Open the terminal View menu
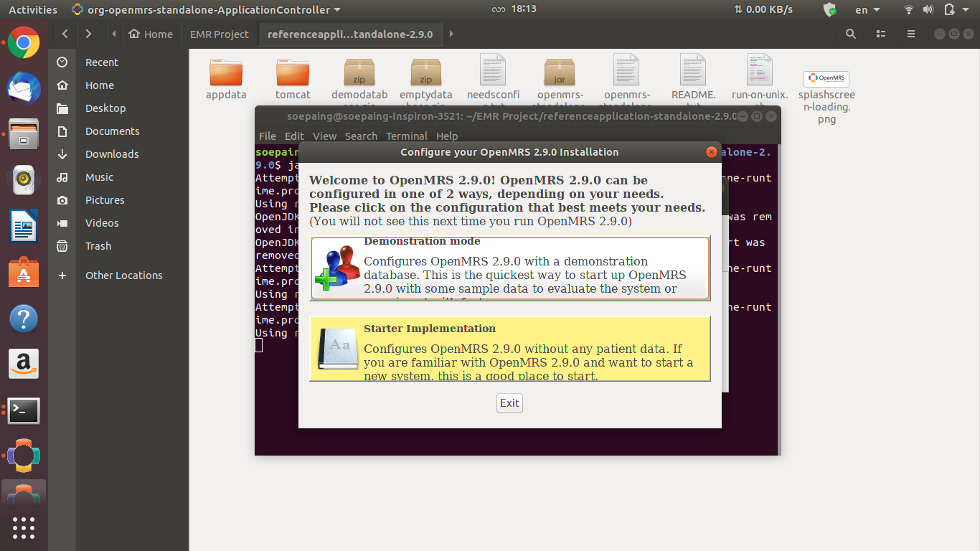The image size is (980, 551). 324,136
